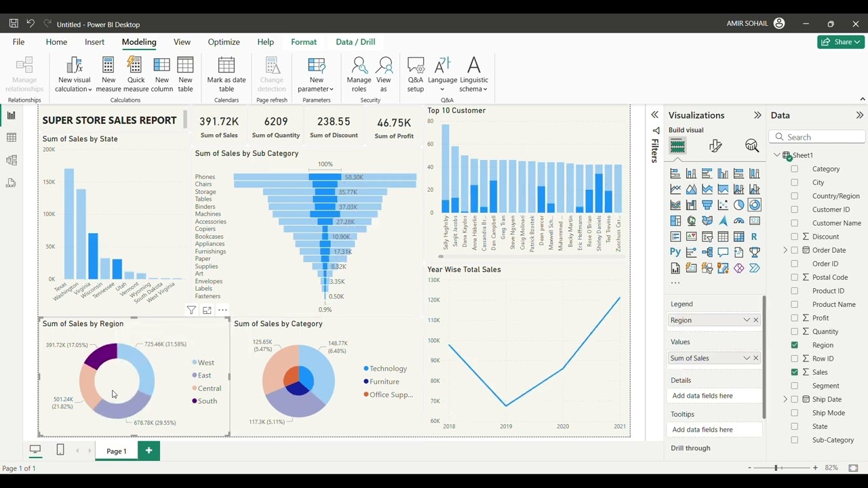The height and width of the screenshot is (488, 868).
Task: Check the City field checkbox
Action: (795, 182)
